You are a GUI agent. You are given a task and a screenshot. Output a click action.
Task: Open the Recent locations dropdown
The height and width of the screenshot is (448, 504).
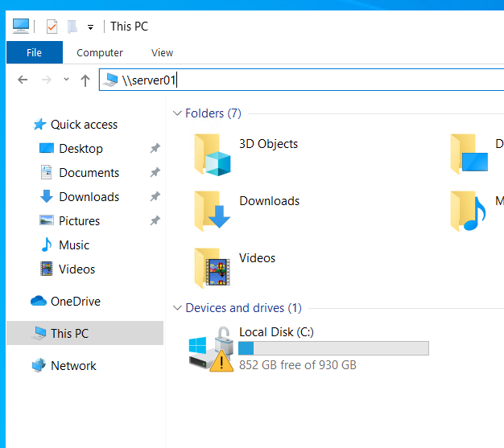click(66, 79)
